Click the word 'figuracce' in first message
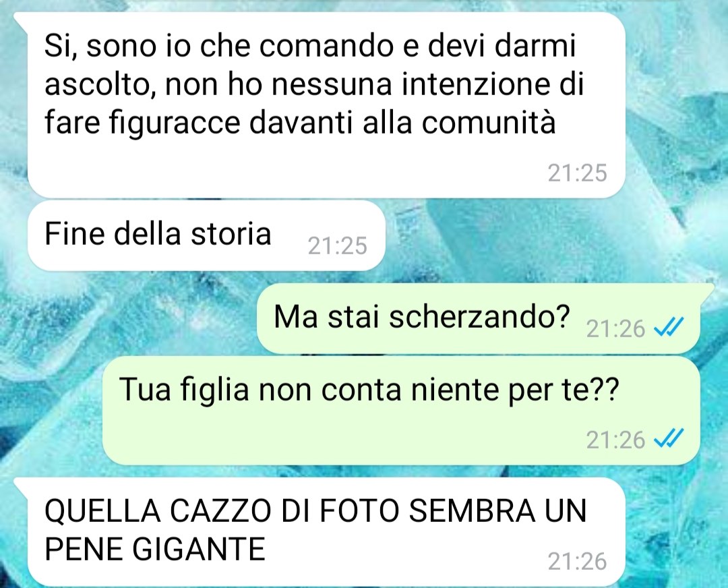 [175, 123]
